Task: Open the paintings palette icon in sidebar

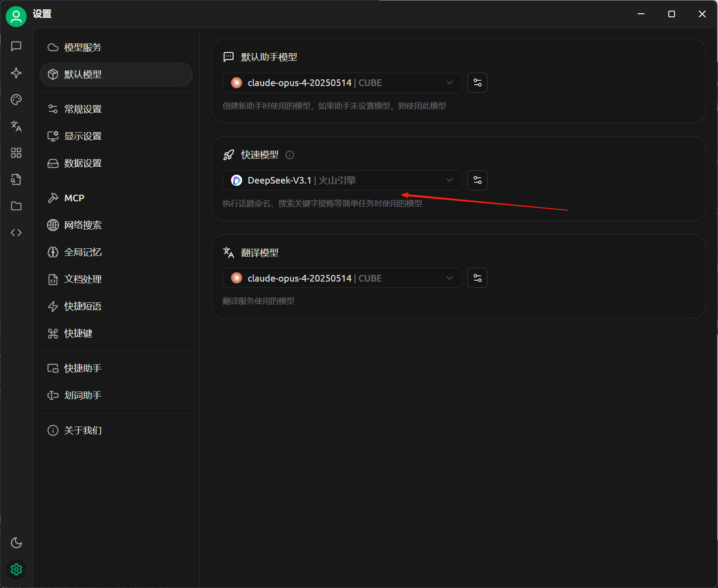Action: coord(16,99)
